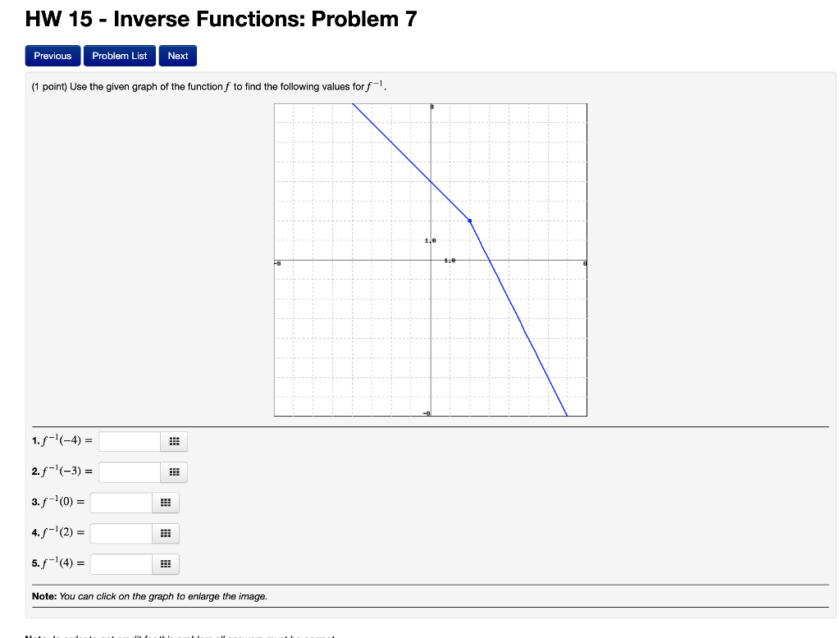
Task: Focus the answer box for f⁻¹(−4)
Action: pos(130,441)
